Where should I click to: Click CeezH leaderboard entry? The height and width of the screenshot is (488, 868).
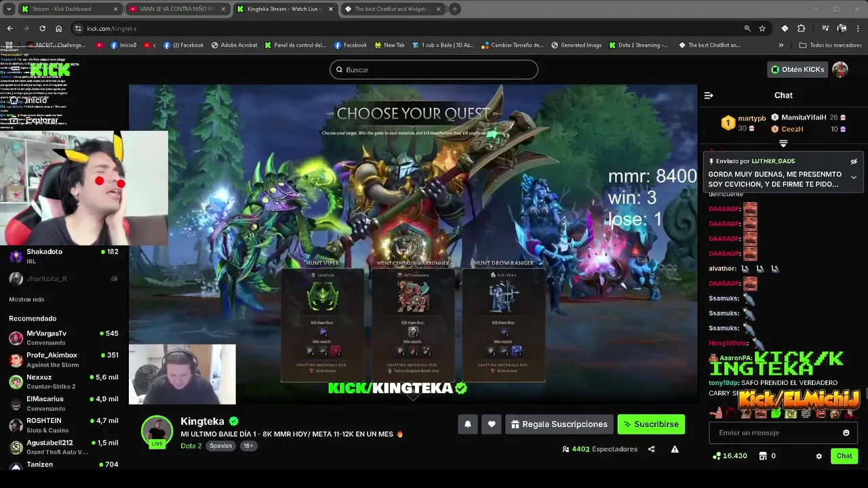pyautogui.click(x=808, y=129)
